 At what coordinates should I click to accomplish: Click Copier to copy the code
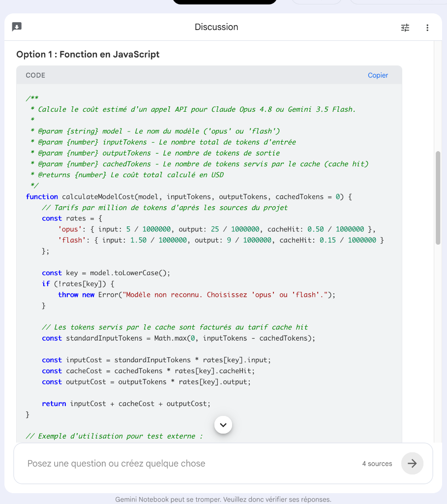[x=378, y=75]
